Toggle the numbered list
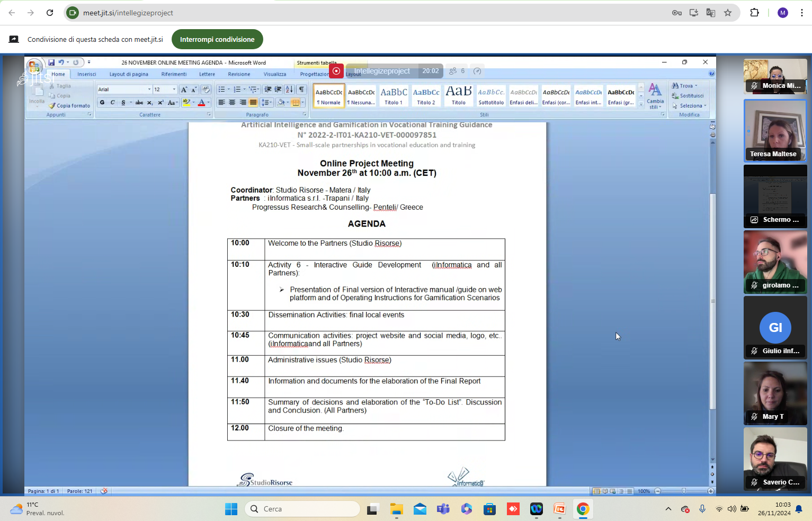This screenshot has width=812, height=521. [237, 89]
